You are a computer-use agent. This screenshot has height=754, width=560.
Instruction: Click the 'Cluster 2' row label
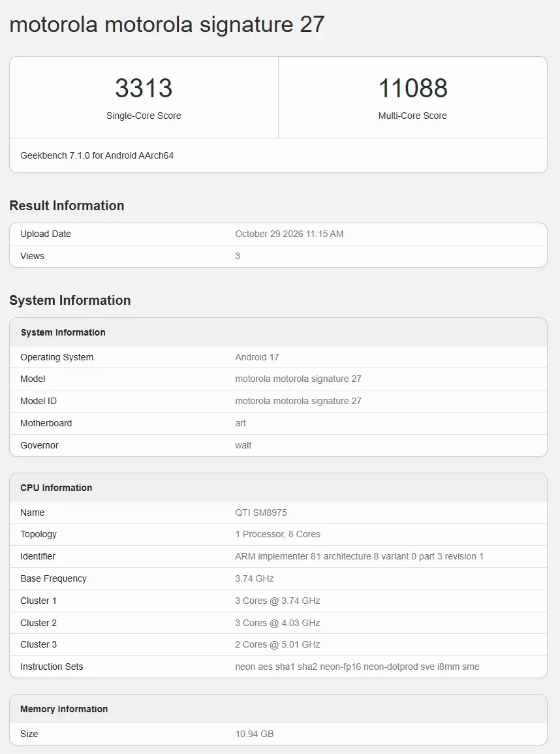(x=39, y=623)
